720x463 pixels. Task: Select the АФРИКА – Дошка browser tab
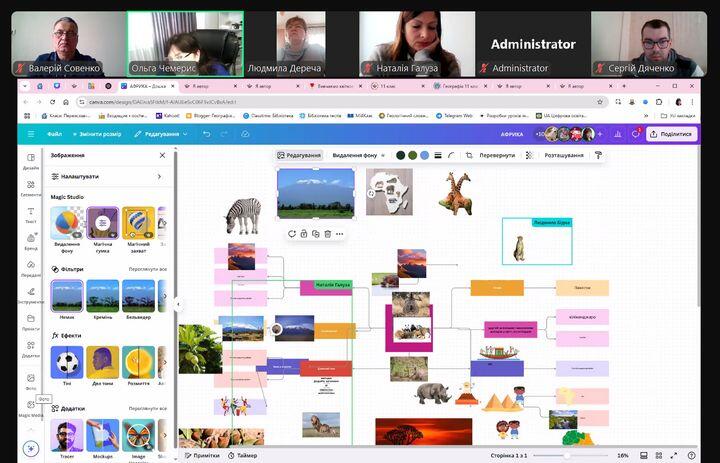coord(148,86)
